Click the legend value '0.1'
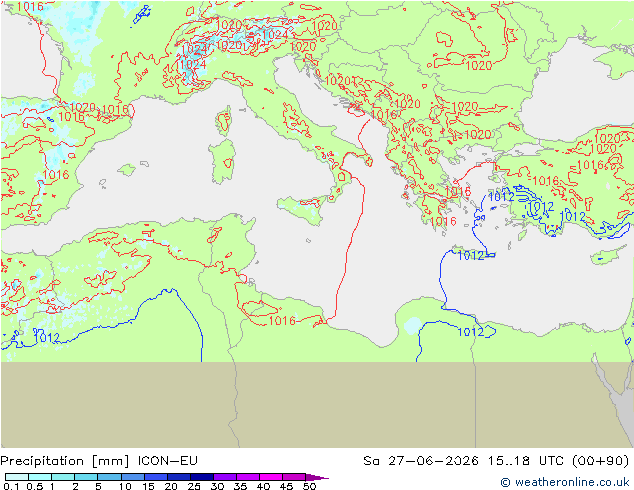 11,486
